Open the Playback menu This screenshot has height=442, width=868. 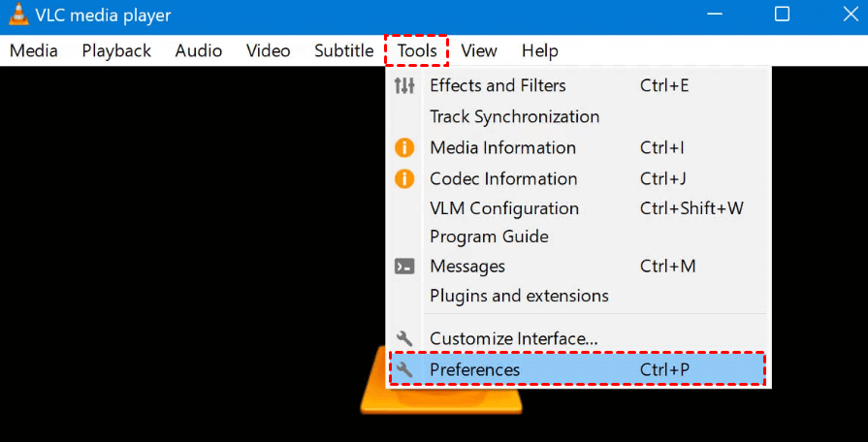116,50
